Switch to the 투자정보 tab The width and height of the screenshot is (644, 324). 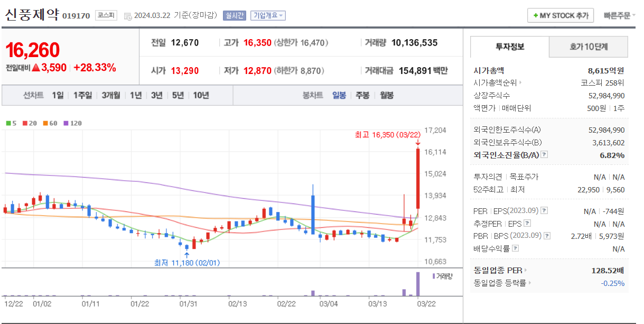(510, 47)
